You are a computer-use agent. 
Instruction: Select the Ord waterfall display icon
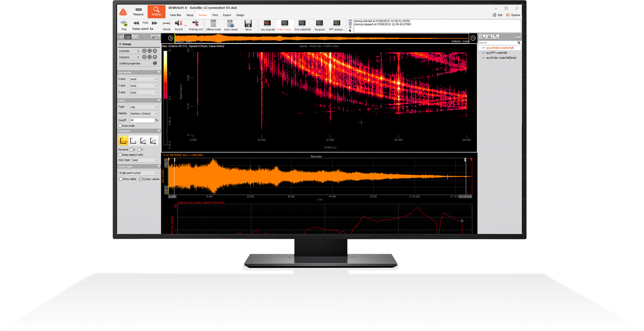point(302,24)
